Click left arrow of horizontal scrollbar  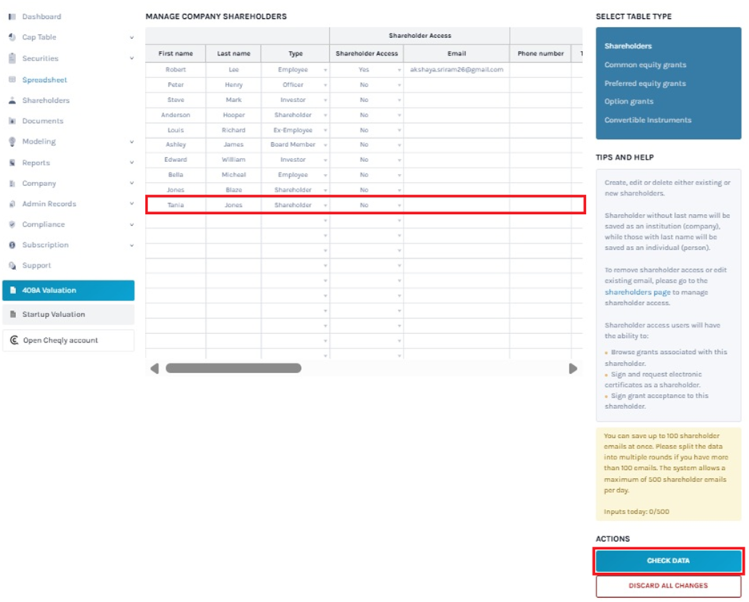click(x=154, y=369)
